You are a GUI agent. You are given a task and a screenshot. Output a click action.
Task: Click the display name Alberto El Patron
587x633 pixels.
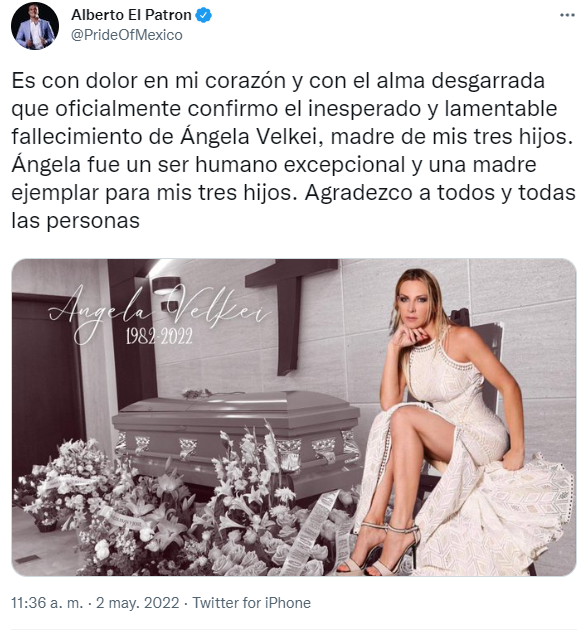(131, 15)
